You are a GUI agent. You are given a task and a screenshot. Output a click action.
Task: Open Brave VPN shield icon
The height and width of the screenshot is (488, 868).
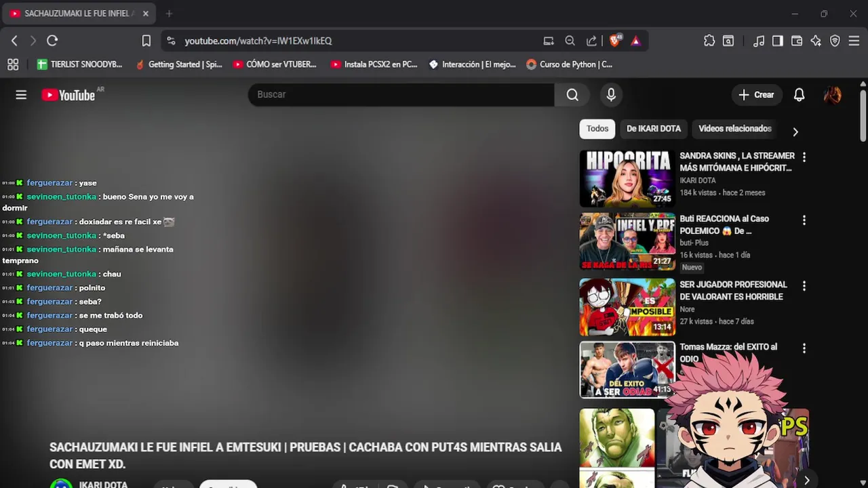coord(835,41)
